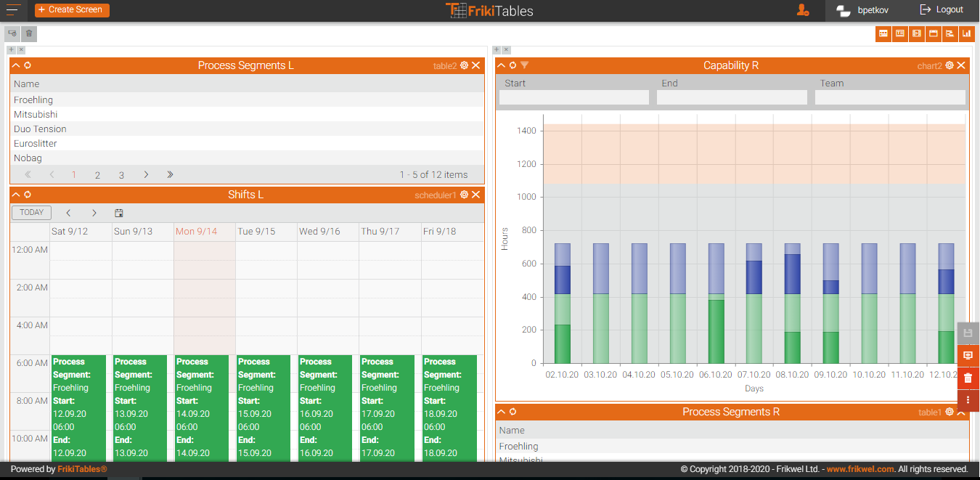The image size is (980, 480).
Task: Log out using the Logout link
Action: pos(942,10)
